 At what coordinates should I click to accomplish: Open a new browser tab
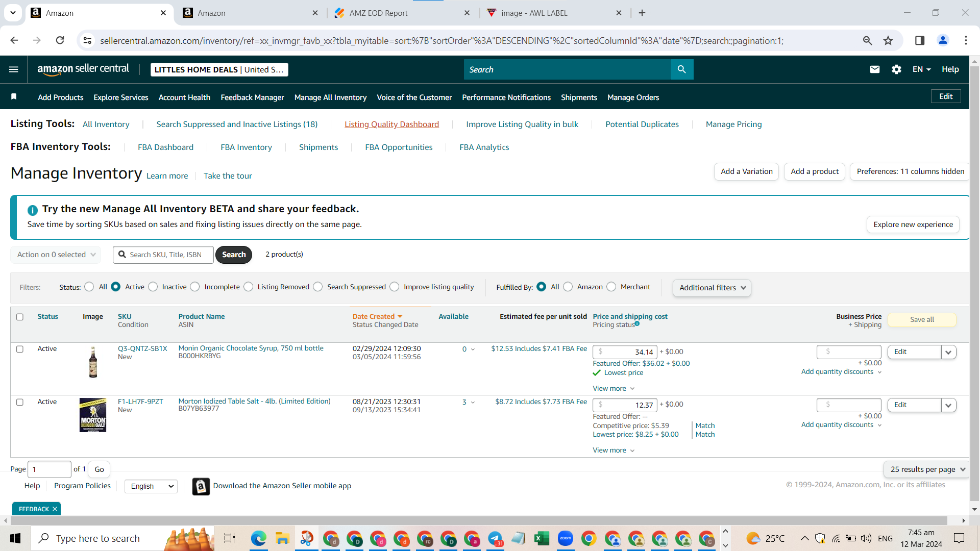(642, 13)
